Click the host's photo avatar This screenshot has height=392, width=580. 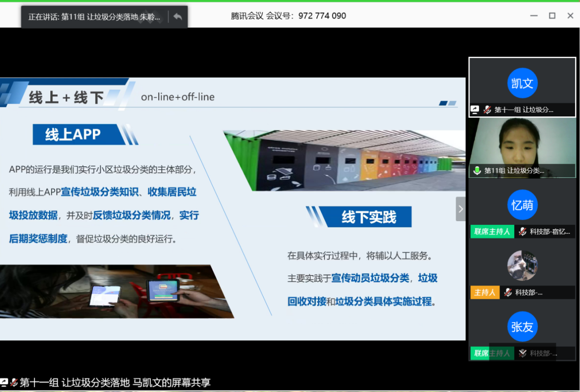point(522,265)
